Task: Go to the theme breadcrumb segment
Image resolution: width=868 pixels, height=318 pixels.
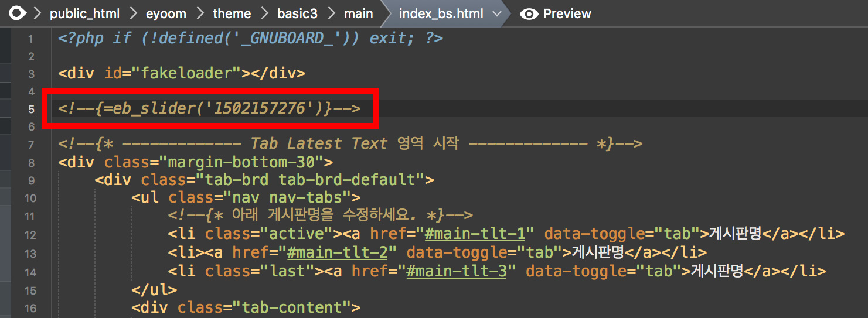Action: click(232, 13)
